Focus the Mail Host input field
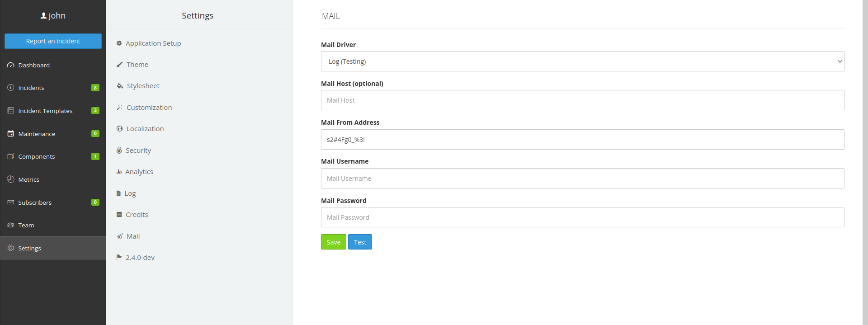Image resolution: width=868 pixels, height=325 pixels. click(x=582, y=100)
